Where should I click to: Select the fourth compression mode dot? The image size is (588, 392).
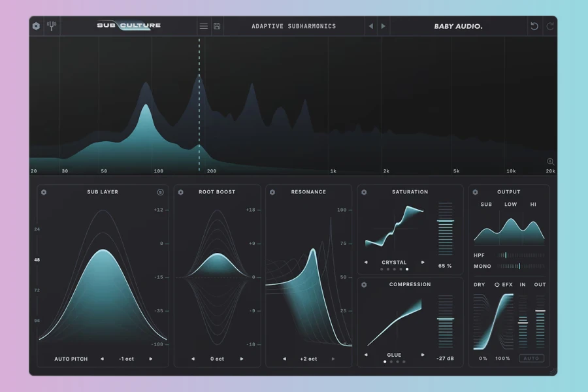coord(404,361)
